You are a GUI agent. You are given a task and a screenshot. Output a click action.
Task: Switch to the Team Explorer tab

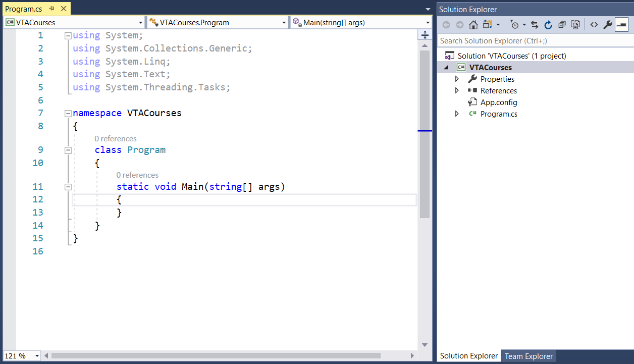click(x=529, y=356)
